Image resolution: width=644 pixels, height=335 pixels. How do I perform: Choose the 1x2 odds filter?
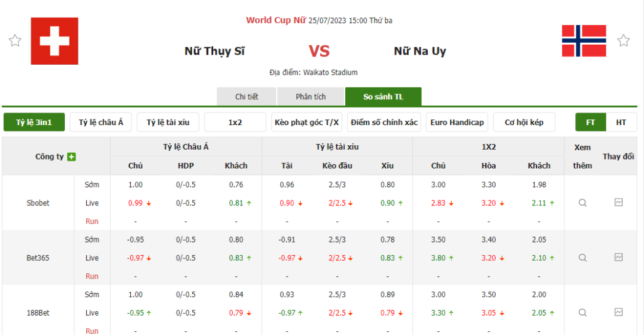pos(235,123)
